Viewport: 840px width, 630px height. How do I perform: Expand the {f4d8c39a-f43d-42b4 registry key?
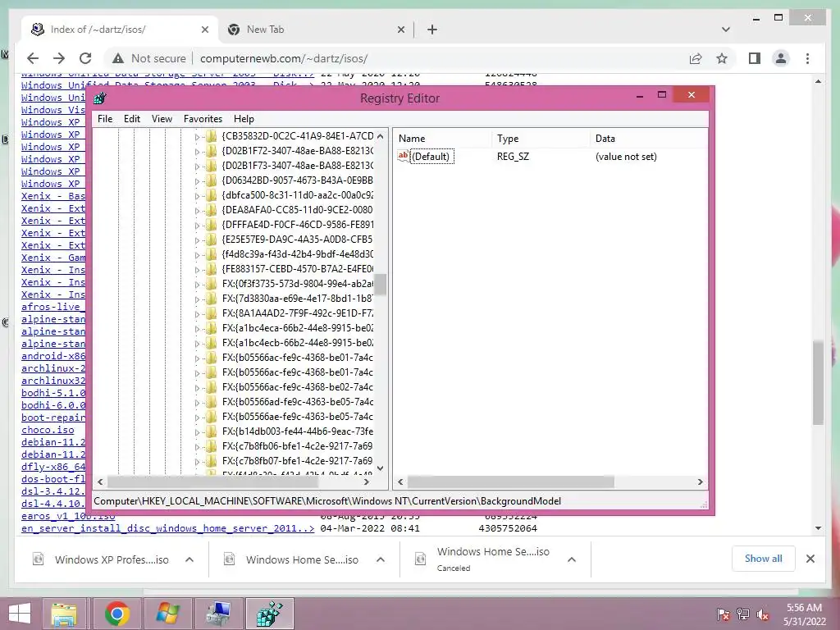tap(197, 255)
